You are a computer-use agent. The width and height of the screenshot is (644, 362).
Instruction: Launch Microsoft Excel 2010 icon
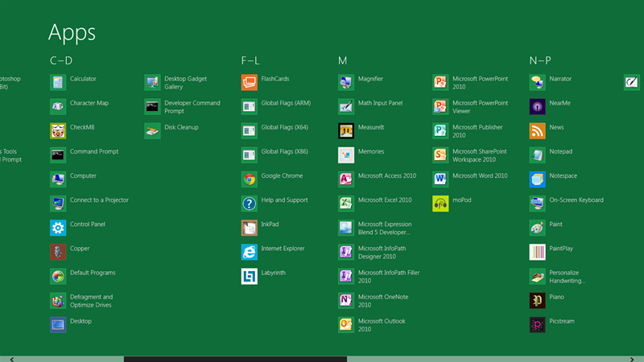click(x=346, y=204)
